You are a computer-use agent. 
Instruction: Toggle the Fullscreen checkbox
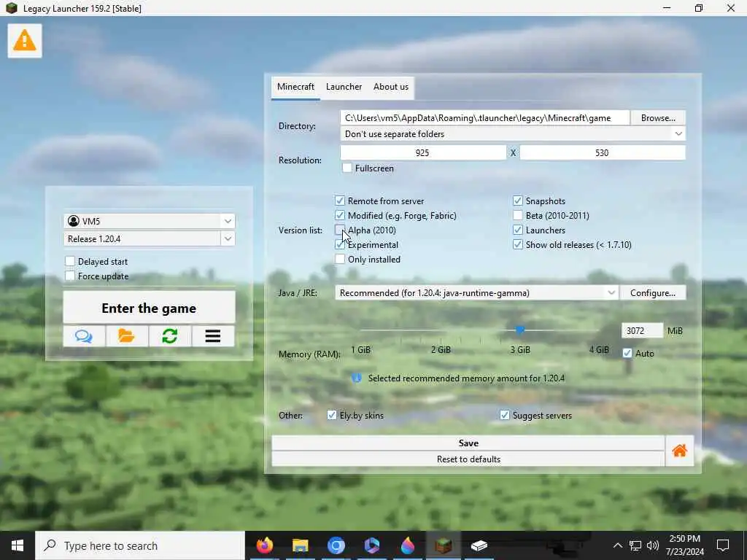point(347,168)
